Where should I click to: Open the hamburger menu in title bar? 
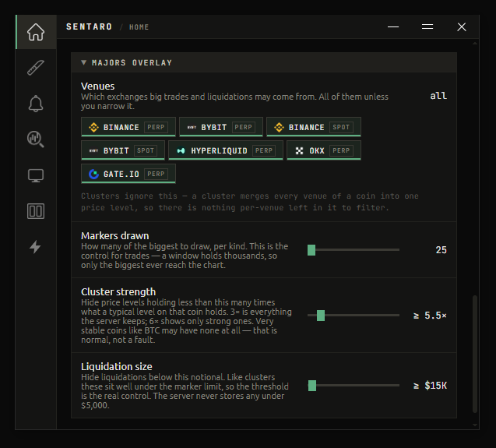(x=427, y=26)
